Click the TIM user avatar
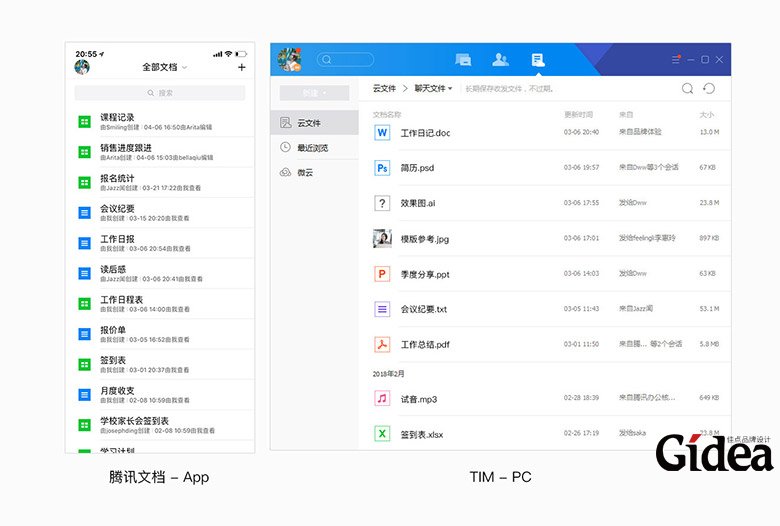 (x=290, y=60)
